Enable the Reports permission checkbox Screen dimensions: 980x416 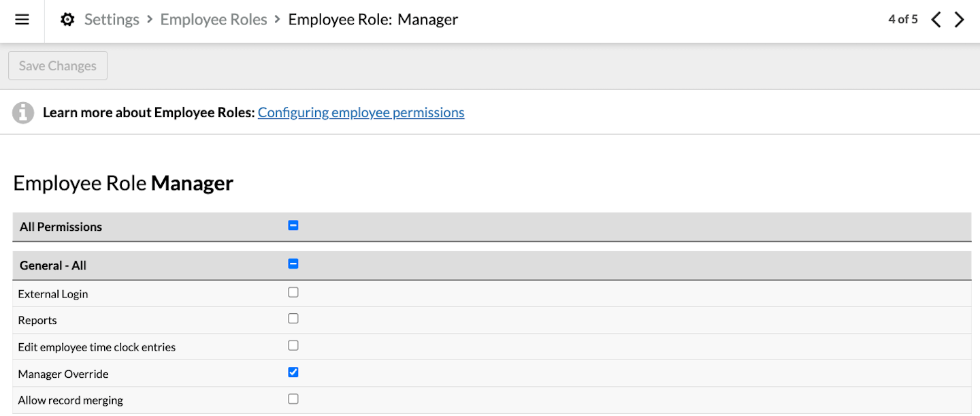(293, 318)
